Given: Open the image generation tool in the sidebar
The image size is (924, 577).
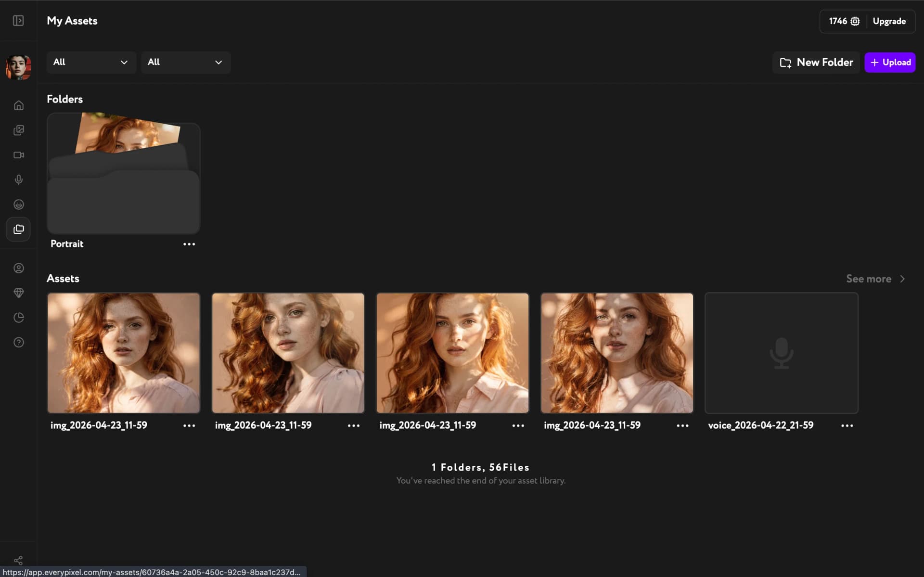Looking at the screenshot, I should (x=18, y=130).
